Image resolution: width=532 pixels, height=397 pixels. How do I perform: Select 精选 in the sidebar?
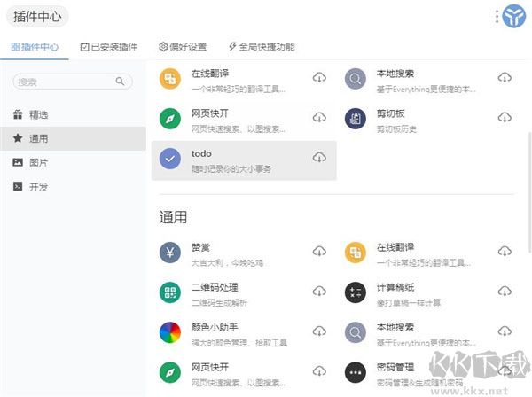(x=38, y=114)
